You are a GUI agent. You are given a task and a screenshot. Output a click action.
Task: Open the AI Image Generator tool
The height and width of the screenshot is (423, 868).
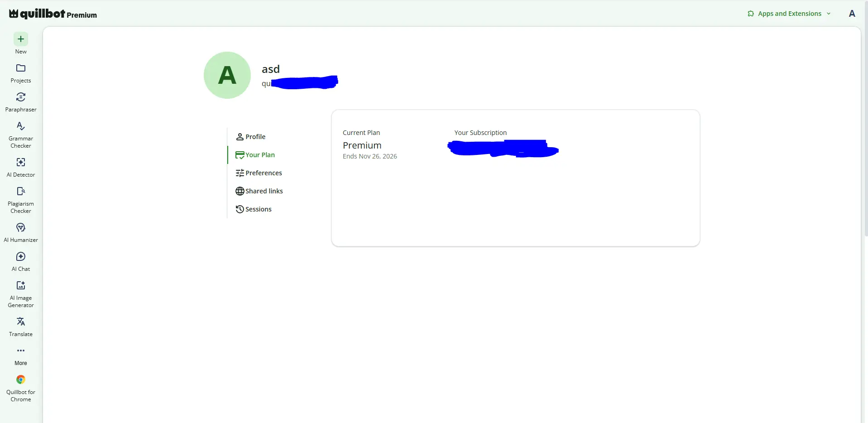21,294
